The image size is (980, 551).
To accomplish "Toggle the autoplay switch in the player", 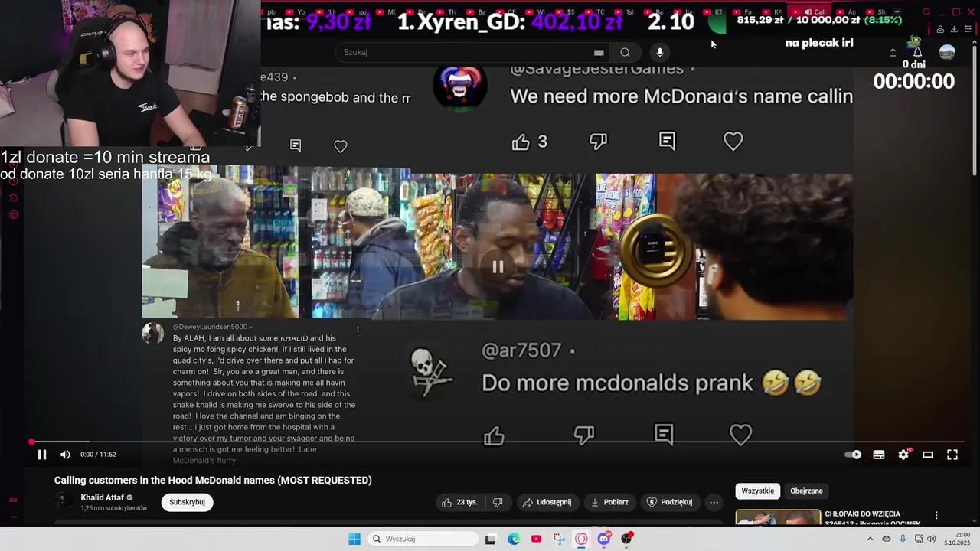I will point(853,455).
